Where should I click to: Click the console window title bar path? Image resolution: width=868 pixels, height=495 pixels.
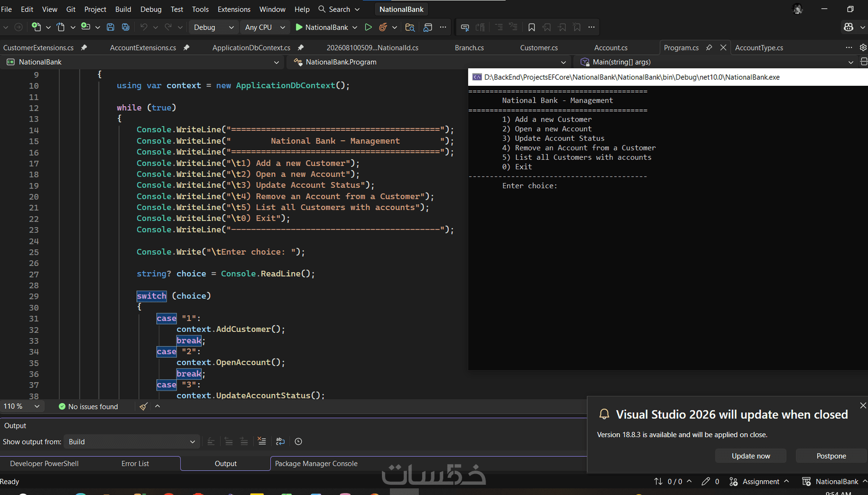632,77
